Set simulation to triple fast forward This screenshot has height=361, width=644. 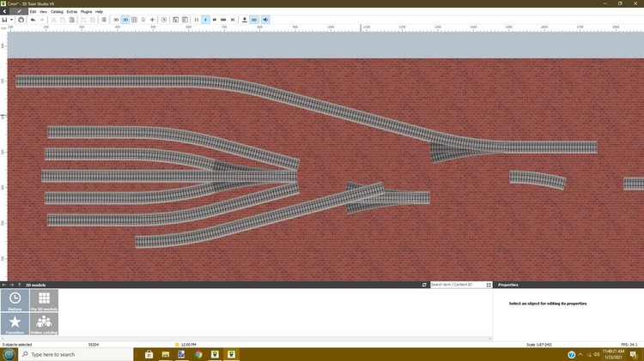click(x=223, y=20)
